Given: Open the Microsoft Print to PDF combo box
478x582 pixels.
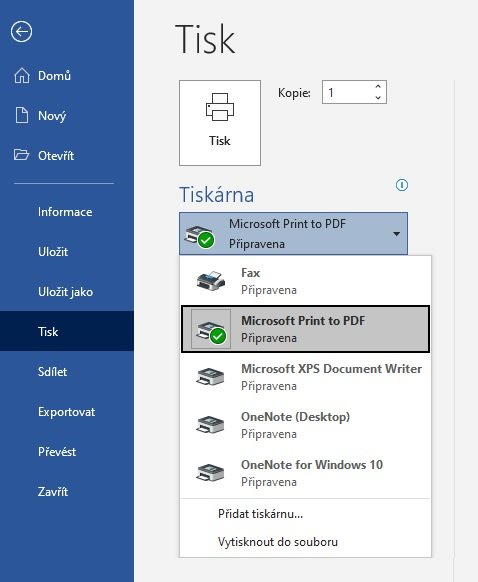Looking at the screenshot, I should click(x=293, y=233).
